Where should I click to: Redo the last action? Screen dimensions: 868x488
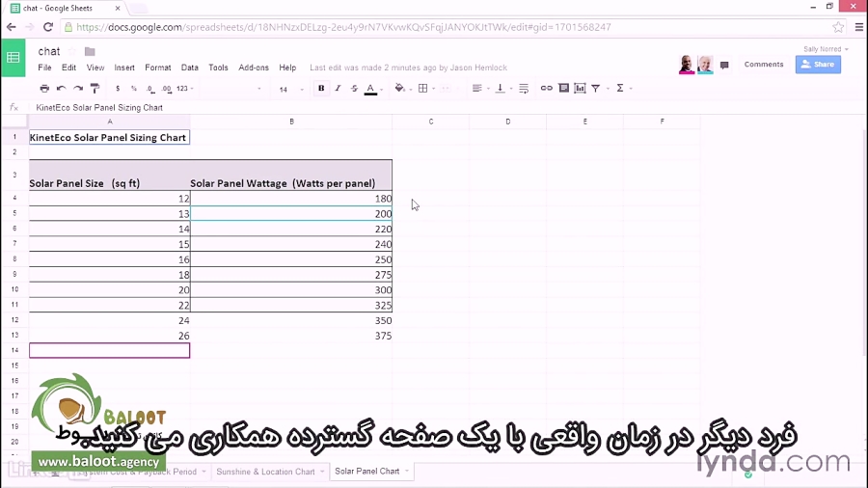point(78,89)
